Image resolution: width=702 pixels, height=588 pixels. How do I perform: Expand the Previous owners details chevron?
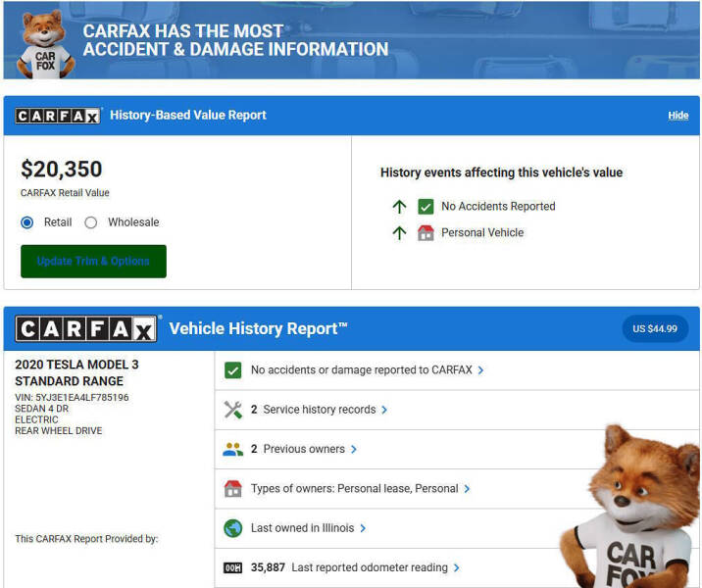[x=353, y=449]
